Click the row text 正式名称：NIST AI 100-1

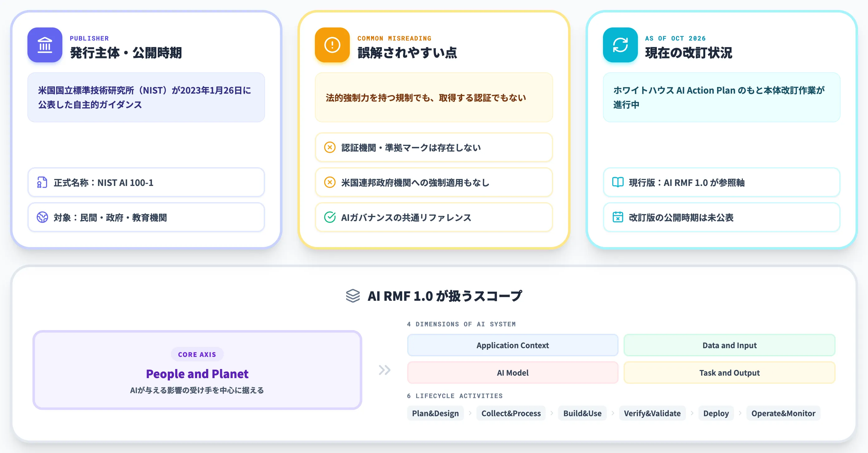[104, 183]
